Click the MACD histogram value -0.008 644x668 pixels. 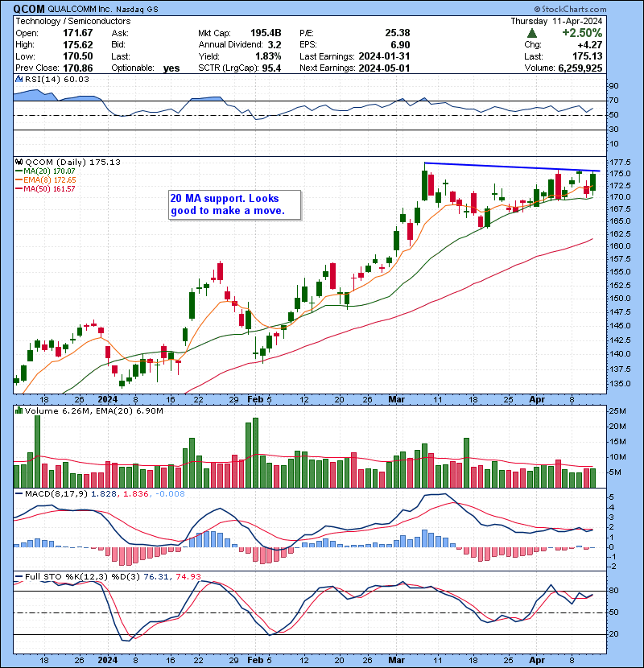170,494
